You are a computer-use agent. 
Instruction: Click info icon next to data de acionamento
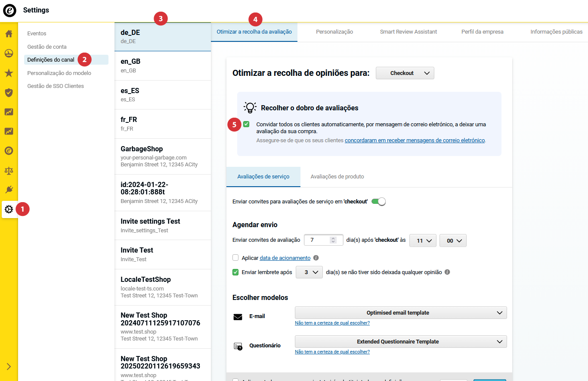coord(316,258)
